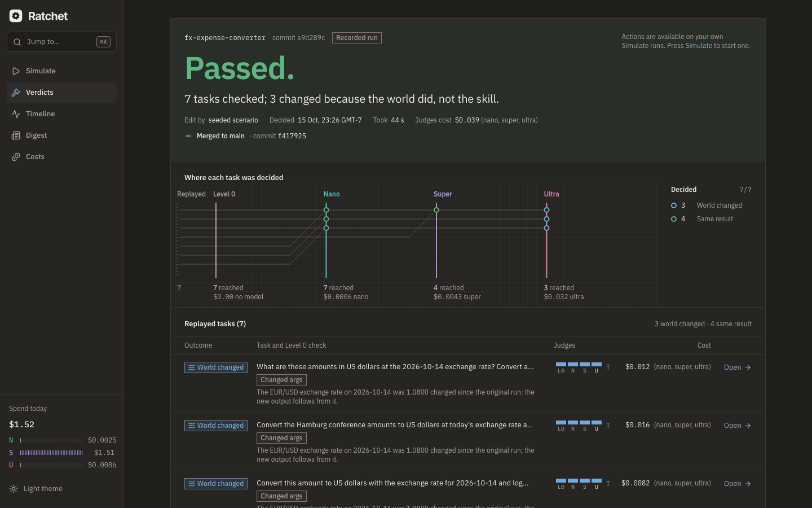Click the Verdicts gavel icon
Viewport: 812px width, 508px height.
(16, 93)
